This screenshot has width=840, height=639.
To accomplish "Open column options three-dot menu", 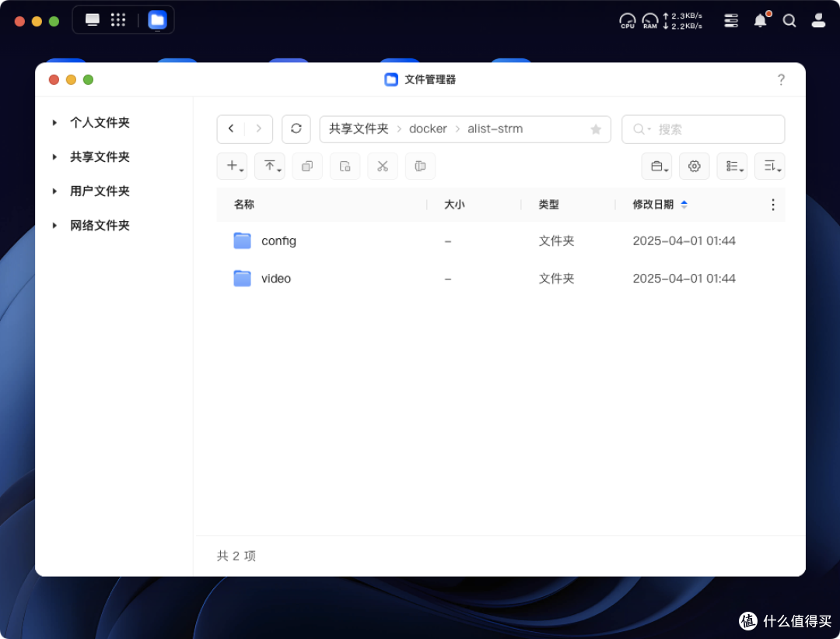I will pyautogui.click(x=772, y=204).
